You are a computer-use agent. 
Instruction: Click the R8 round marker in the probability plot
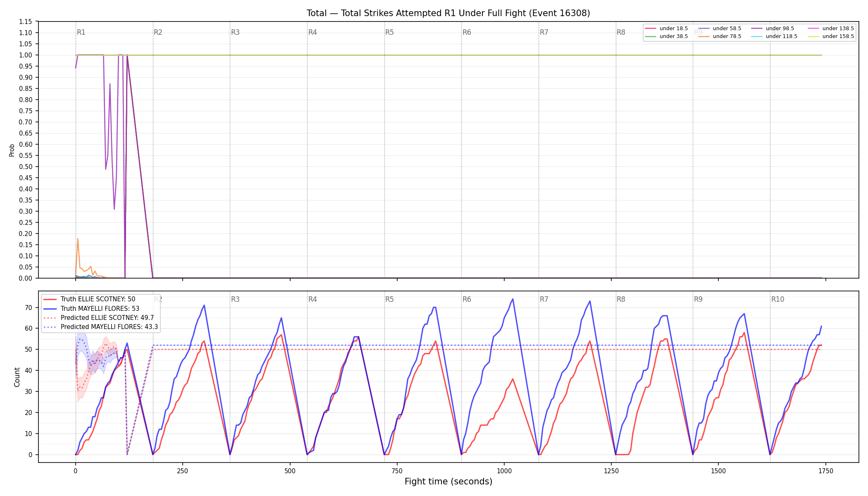click(621, 32)
